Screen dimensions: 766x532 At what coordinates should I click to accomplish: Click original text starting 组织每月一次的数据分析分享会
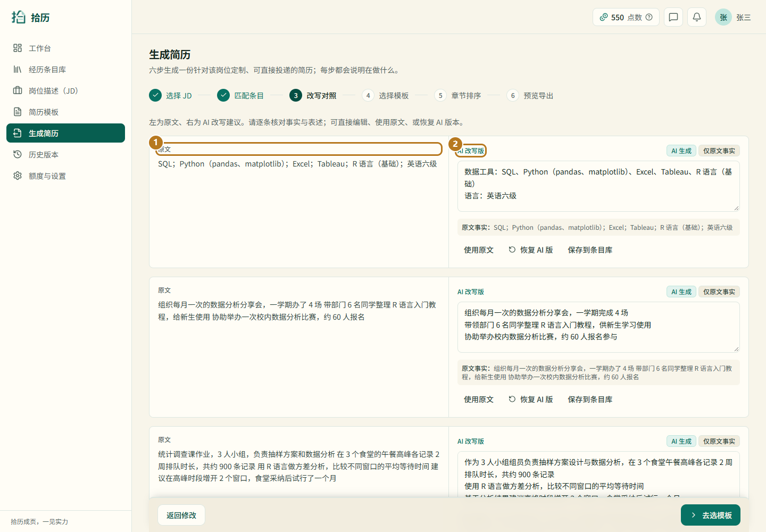click(x=297, y=311)
